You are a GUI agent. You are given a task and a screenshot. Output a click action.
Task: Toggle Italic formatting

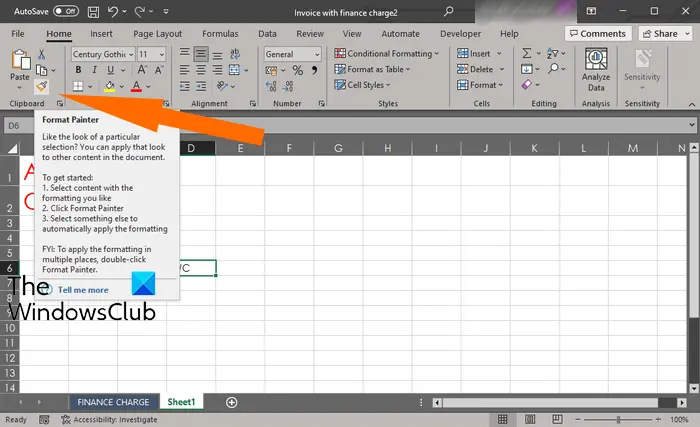point(95,70)
